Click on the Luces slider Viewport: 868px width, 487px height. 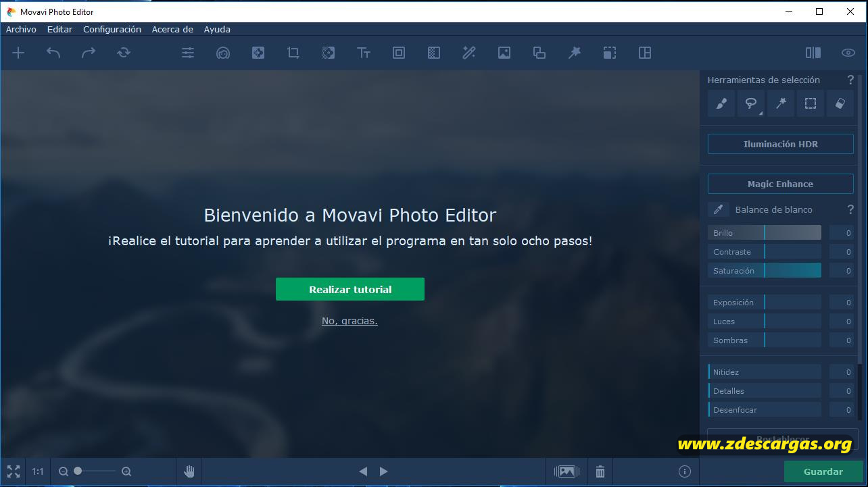click(765, 322)
